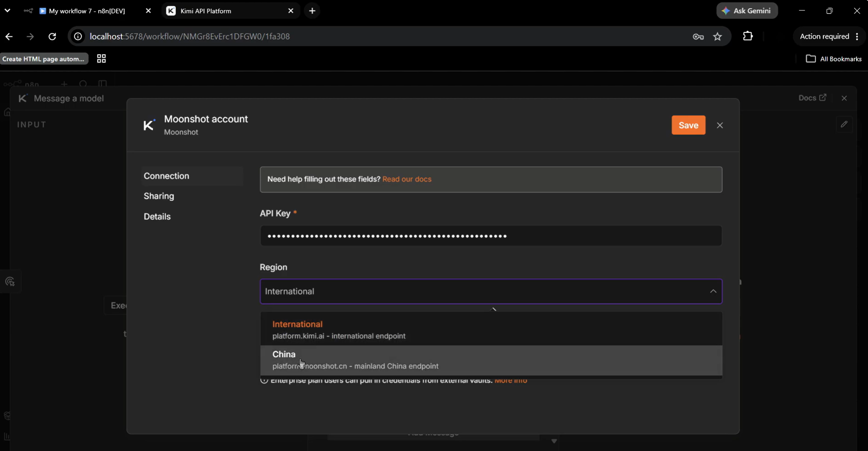Go forward in browser history
Screen dimensions: 868x451
(30, 36)
